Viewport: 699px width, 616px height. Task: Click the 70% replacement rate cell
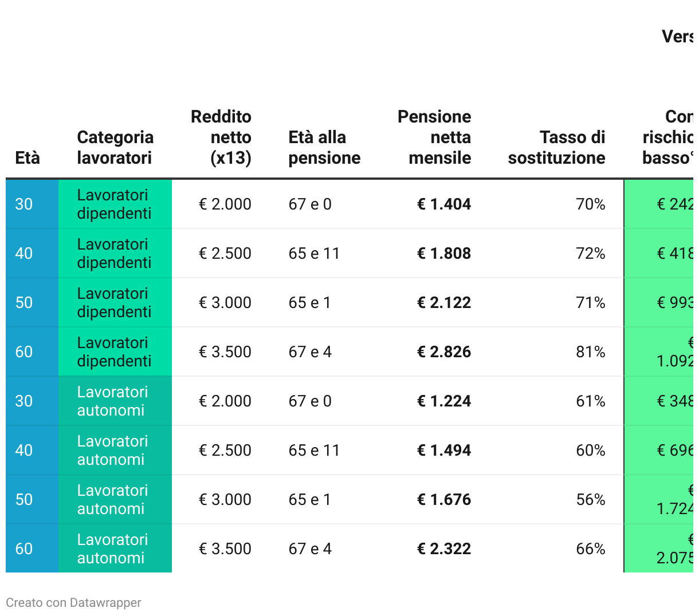(x=591, y=204)
